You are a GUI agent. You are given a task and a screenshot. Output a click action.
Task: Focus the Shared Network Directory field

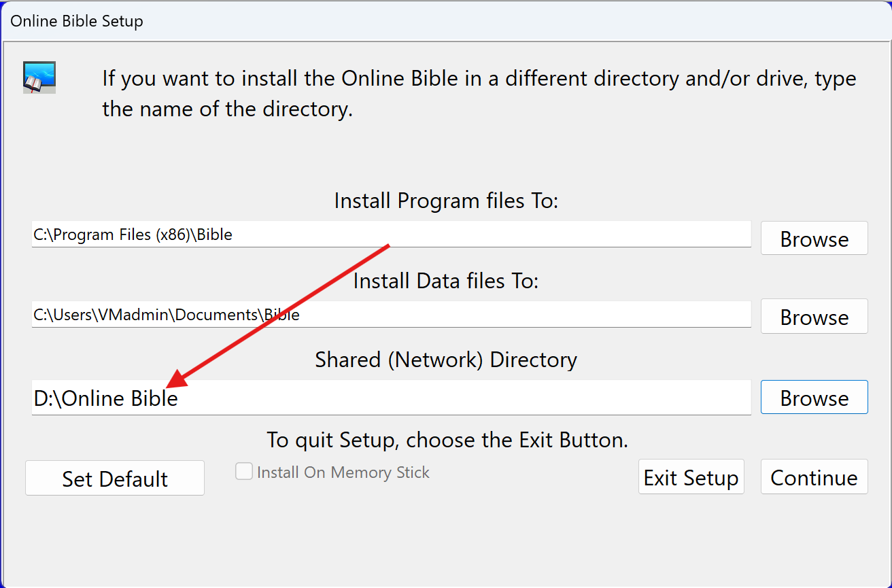392,398
